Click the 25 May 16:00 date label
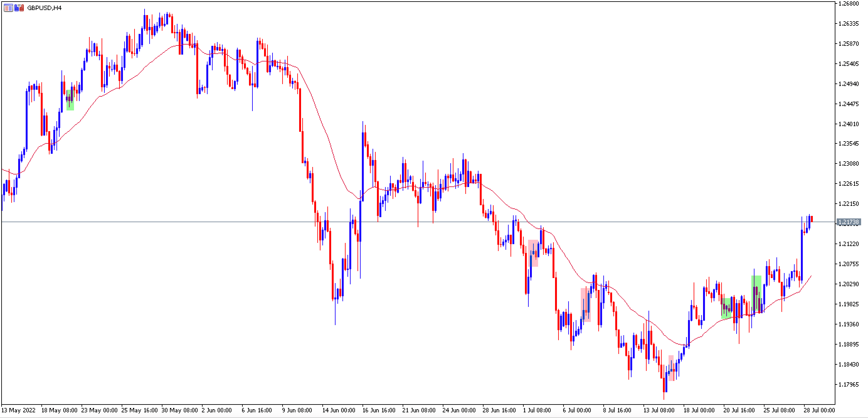Screen dimensions: 868x418 140,410
